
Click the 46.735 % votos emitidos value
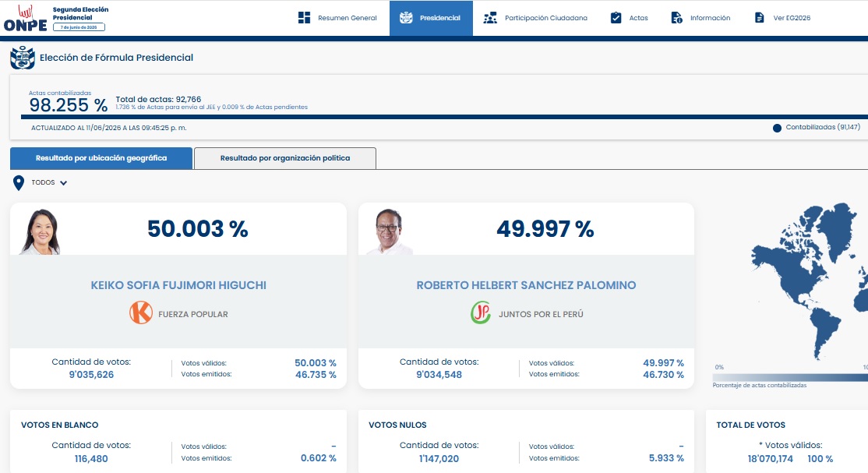(316, 374)
